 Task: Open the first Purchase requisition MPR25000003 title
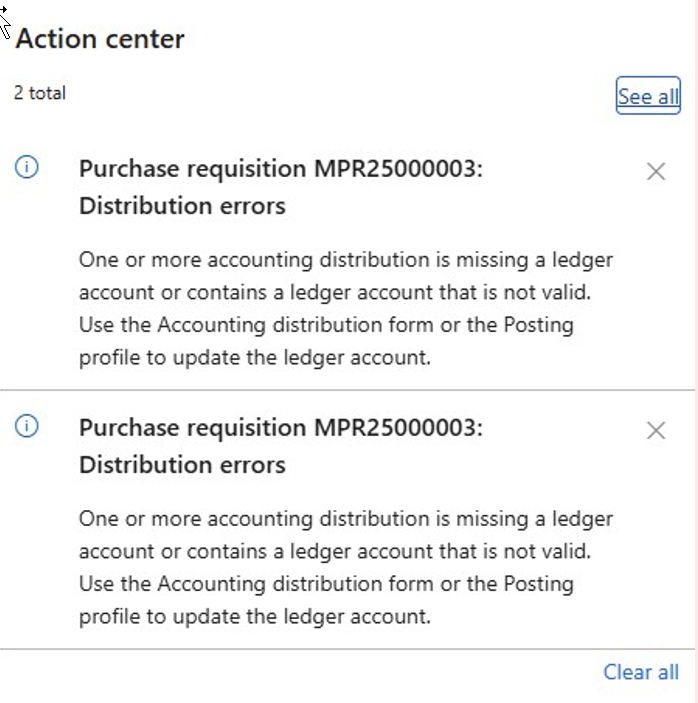point(281,187)
